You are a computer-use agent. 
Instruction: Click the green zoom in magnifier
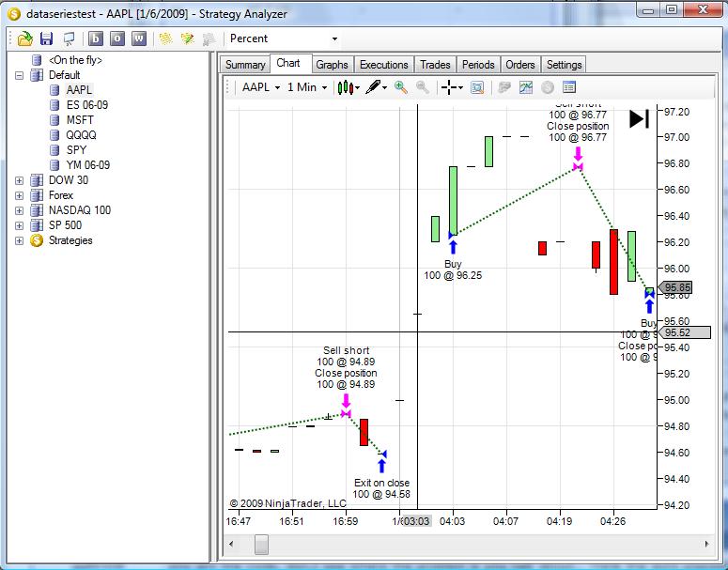coord(401,86)
